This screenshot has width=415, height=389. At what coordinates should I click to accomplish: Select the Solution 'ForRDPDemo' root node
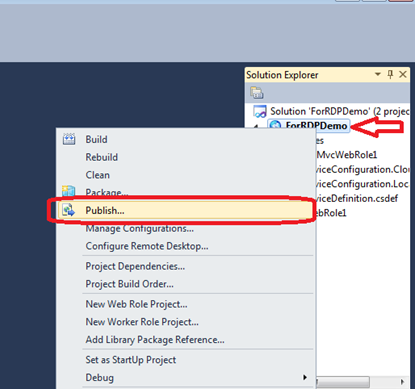pyautogui.click(x=339, y=111)
